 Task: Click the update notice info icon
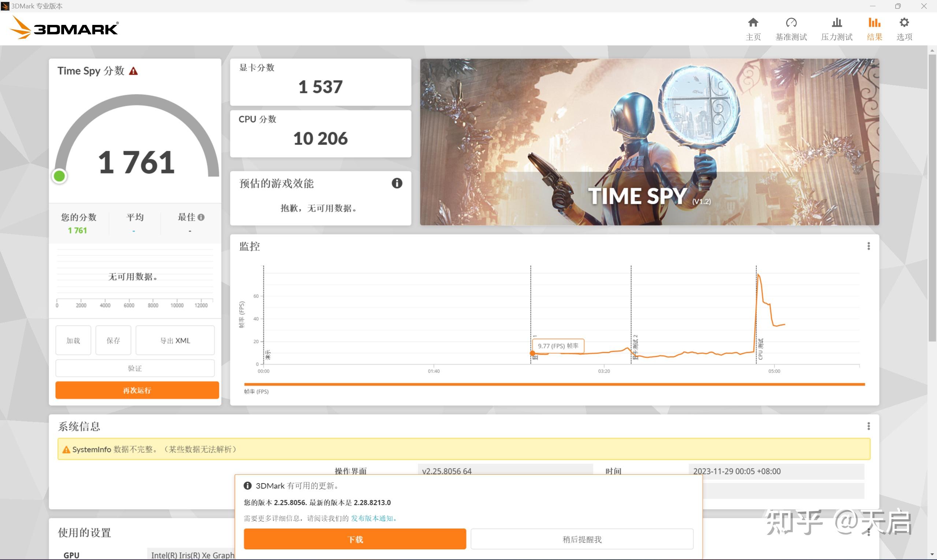[x=248, y=486]
